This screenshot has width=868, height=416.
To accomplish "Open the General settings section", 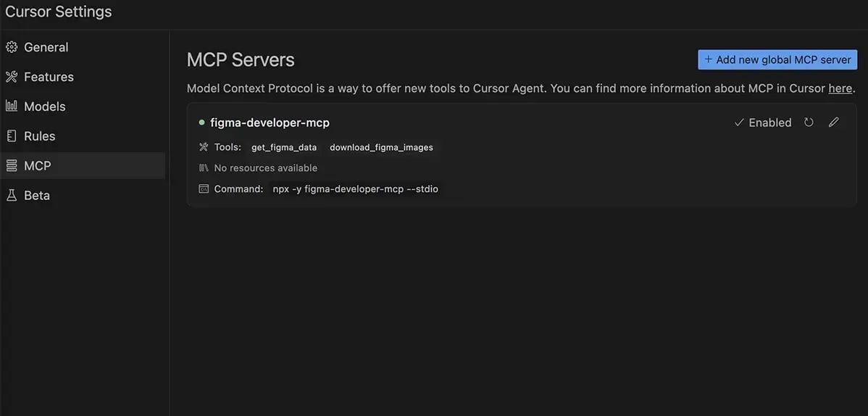I will point(83,48).
